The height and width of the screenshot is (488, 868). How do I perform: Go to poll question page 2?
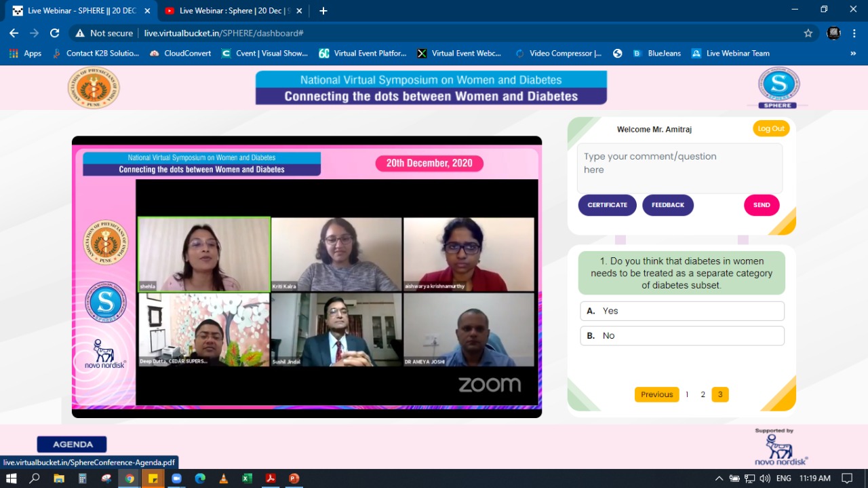pyautogui.click(x=703, y=394)
